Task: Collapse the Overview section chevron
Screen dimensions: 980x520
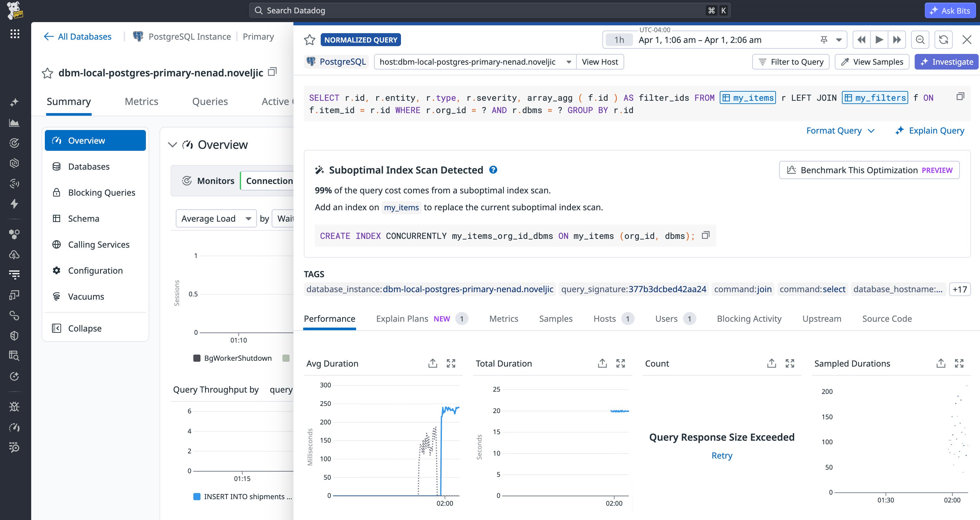Action: (172, 145)
